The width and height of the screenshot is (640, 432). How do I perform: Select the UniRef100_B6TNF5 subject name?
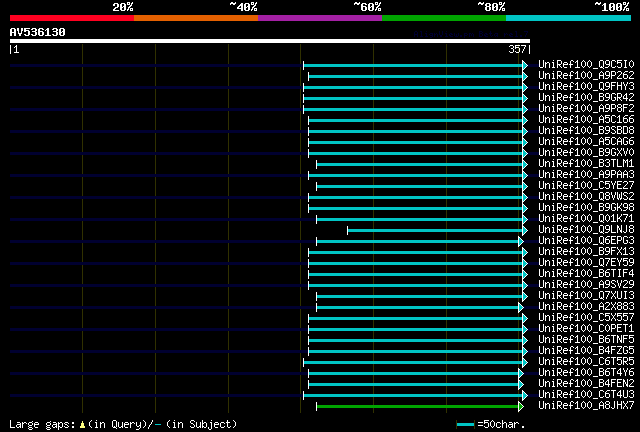586,340
